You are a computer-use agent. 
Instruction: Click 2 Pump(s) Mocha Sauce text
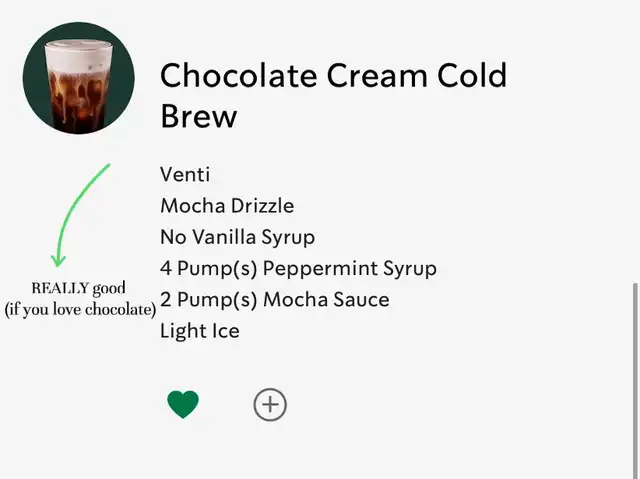click(x=275, y=300)
